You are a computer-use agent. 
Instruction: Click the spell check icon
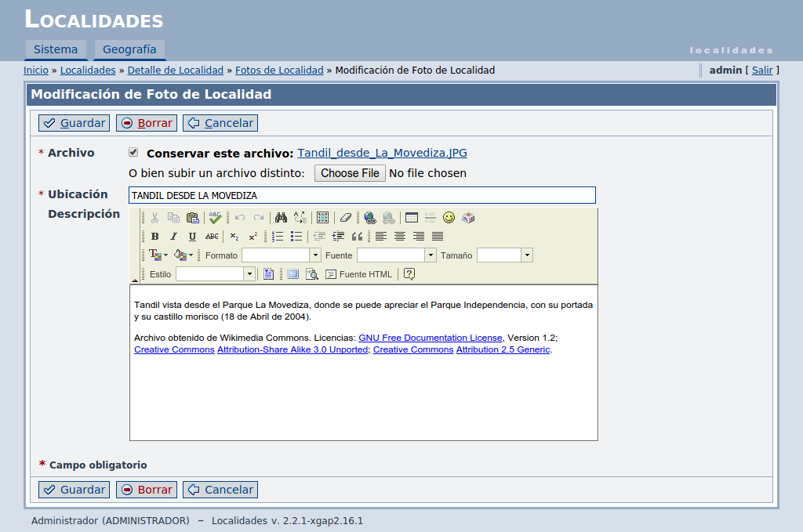(x=215, y=218)
